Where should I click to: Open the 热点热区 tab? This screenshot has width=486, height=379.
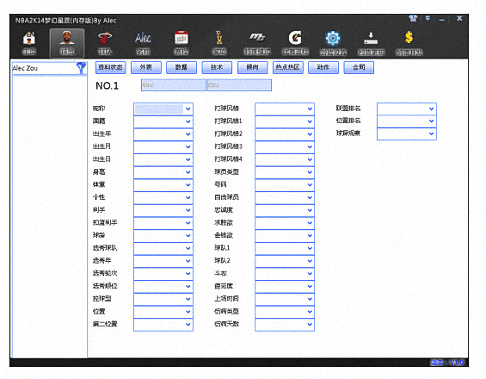(288, 67)
